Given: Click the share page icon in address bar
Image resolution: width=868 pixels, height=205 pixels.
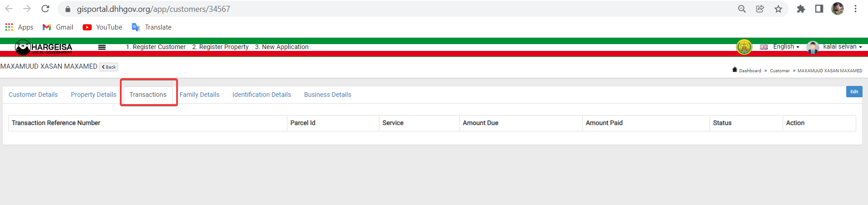Looking at the screenshot, I should [760, 9].
